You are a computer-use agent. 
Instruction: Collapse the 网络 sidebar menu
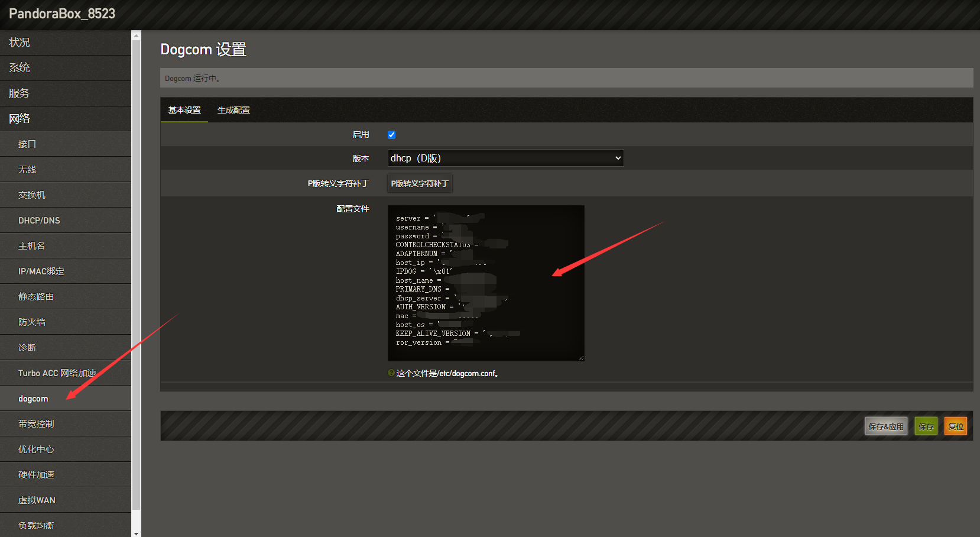click(x=65, y=119)
